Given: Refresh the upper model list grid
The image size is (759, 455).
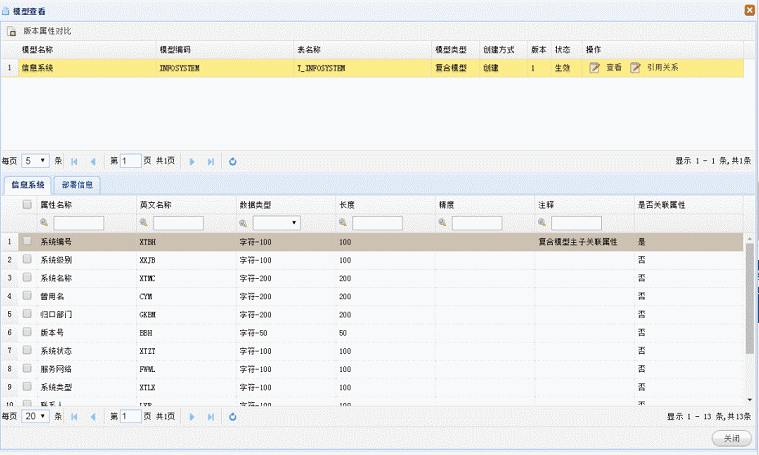Looking at the screenshot, I should 233,160.
